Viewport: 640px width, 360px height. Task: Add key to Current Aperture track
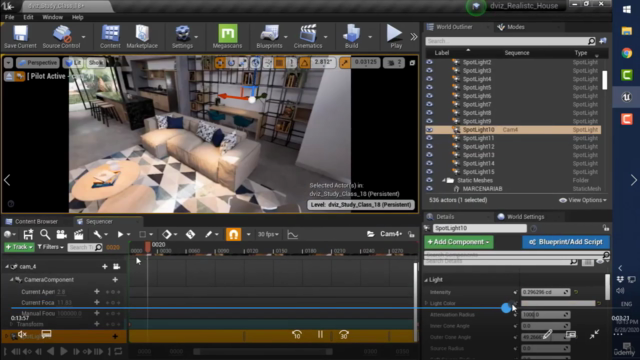coord(97,291)
